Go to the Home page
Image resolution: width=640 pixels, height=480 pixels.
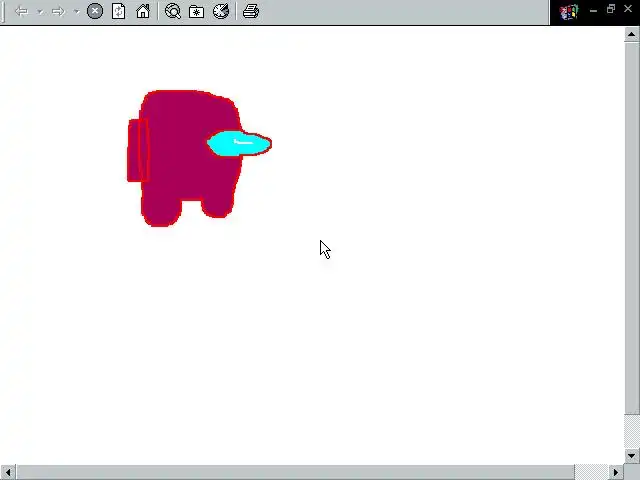pos(143,11)
